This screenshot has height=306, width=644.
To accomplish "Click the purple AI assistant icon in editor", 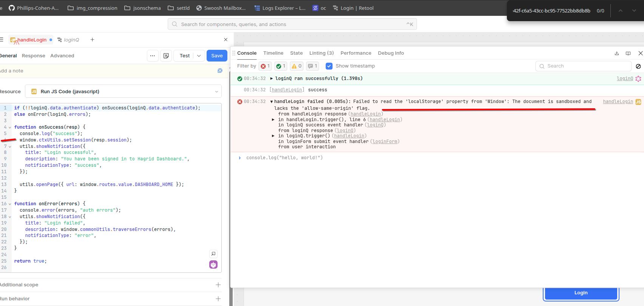I will pyautogui.click(x=213, y=264).
